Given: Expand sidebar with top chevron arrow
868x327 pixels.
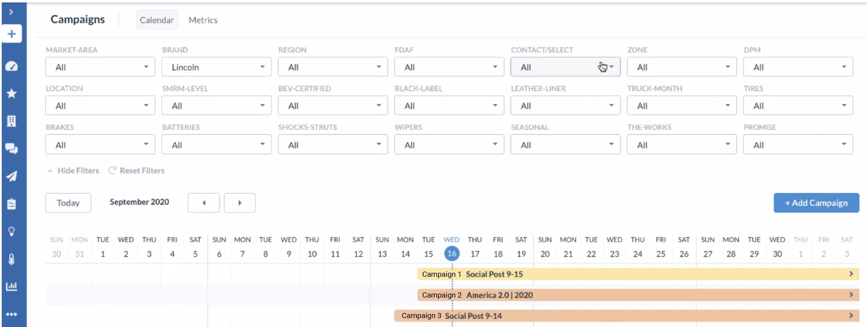Looking at the screenshot, I should [x=11, y=12].
